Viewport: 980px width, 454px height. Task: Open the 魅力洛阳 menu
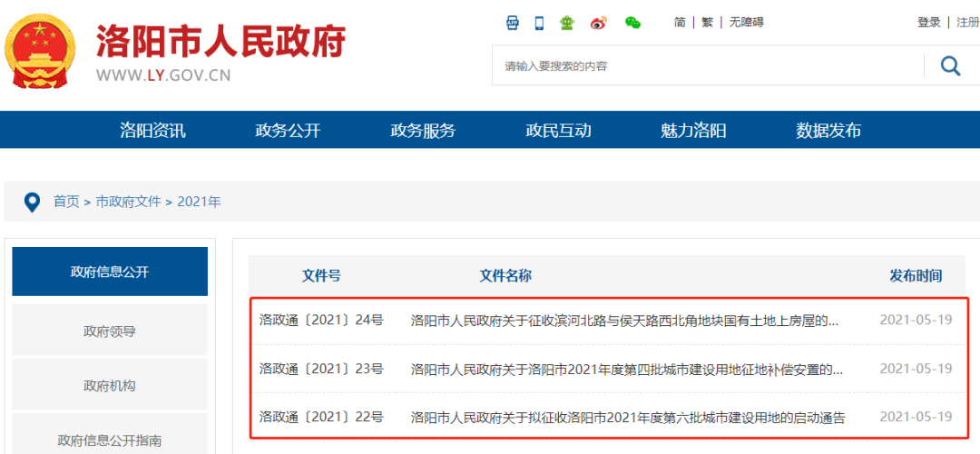pyautogui.click(x=694, y=131)
